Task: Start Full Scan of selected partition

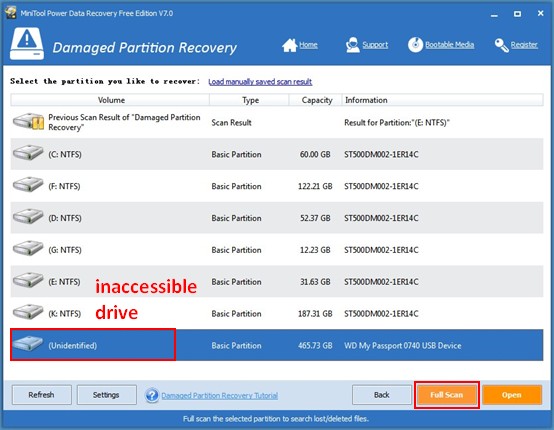Action: (447, 395)
